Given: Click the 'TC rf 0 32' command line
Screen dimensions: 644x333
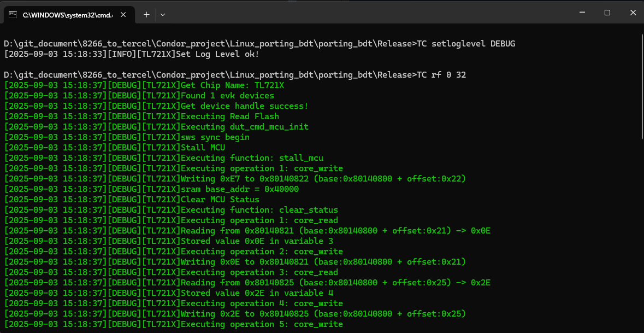Looking at the screenshot, I should tap(441, 75).
